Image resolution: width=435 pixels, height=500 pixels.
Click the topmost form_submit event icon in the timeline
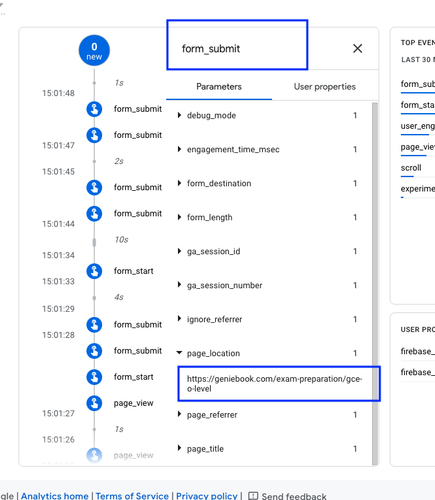point(94,109)
